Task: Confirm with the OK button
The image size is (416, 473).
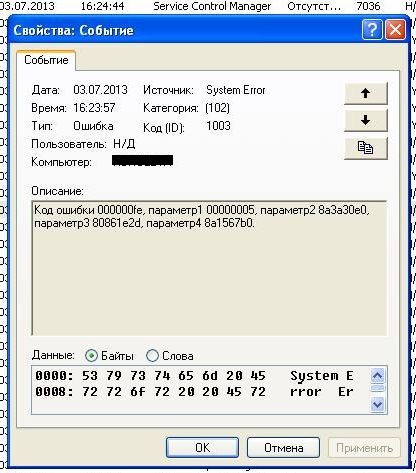Action: click(202, 448)
